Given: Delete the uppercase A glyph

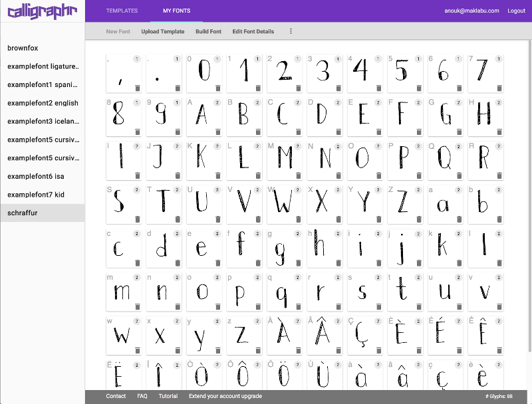Looking at the screenshot, I should (x=218, y=132).
